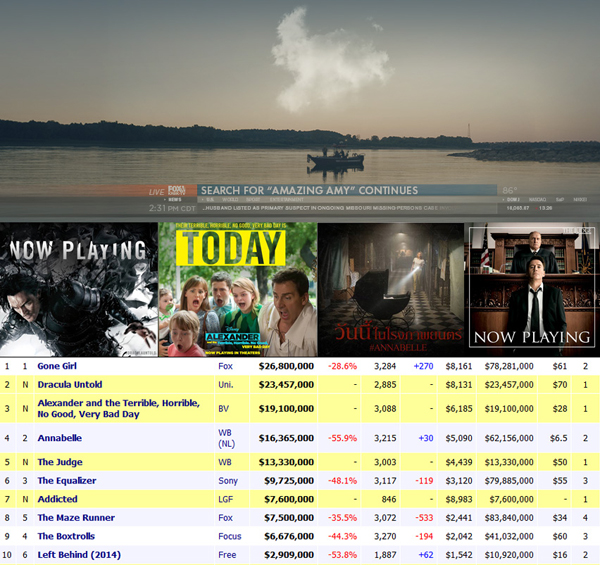Select the $13,330,000 weekend gross for The Judge
This screenshot has height=565, width=600.
coord(286,462)
